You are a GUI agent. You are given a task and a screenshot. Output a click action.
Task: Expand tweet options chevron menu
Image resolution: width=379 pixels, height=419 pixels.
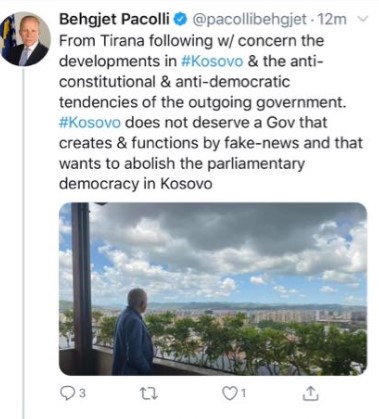point(362,19)
